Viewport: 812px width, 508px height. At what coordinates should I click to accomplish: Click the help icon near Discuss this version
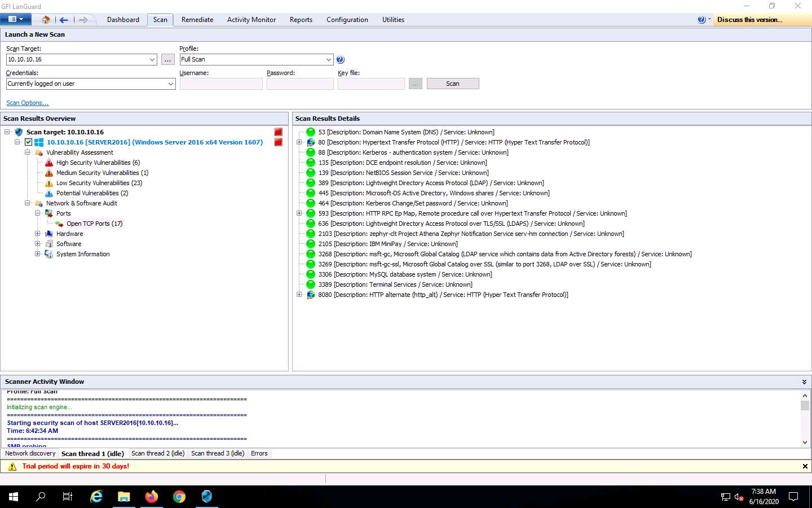tap(701, 20)
